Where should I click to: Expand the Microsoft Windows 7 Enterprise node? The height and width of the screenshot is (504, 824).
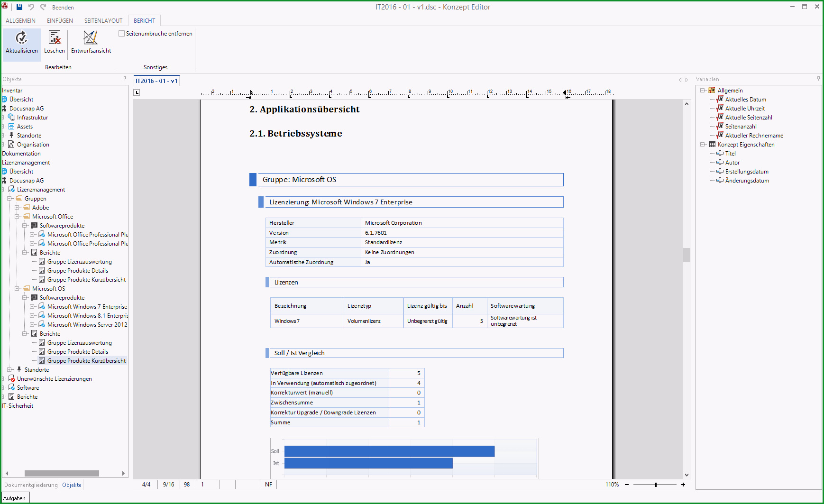(32, 306)
